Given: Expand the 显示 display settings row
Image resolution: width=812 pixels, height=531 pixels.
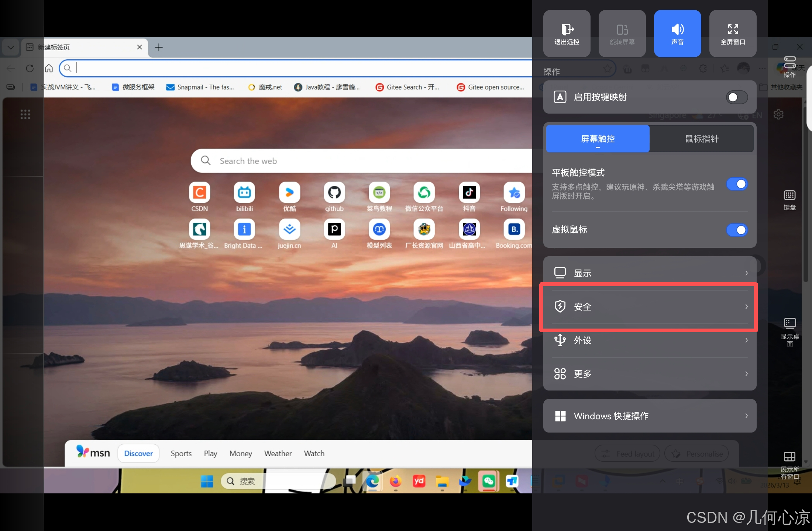Looking at the screenshot, I should coord(650,273).
